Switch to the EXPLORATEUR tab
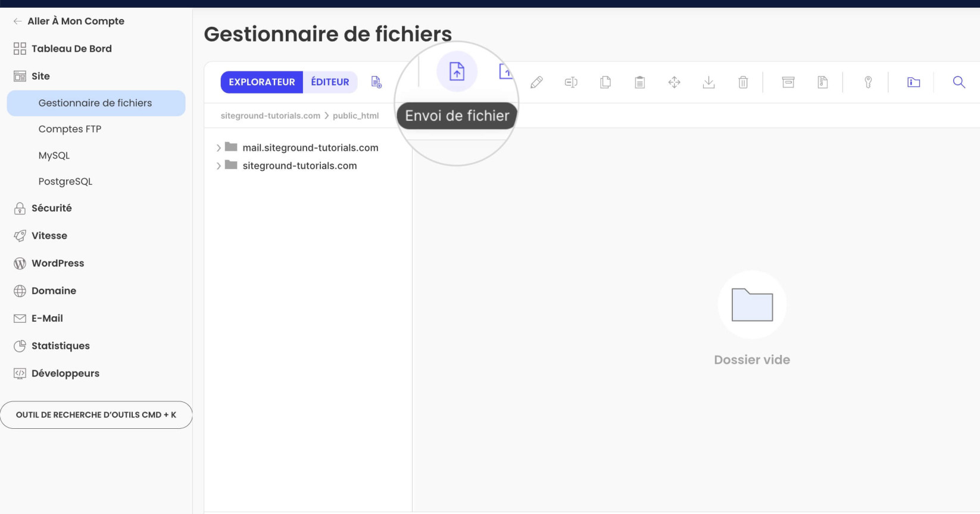The height and width of the screenshot is (514, 980). click(x=262, y=82)
